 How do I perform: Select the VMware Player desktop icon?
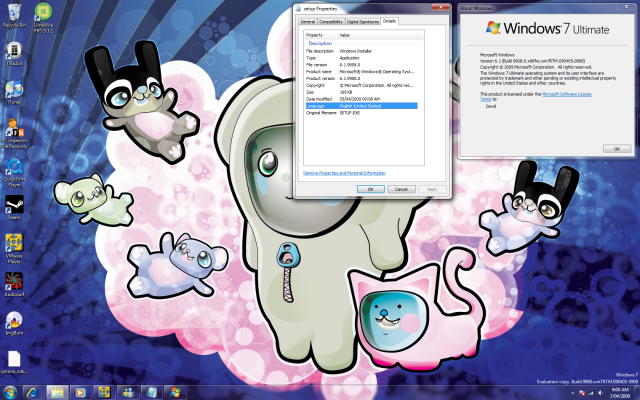[14, 249]
